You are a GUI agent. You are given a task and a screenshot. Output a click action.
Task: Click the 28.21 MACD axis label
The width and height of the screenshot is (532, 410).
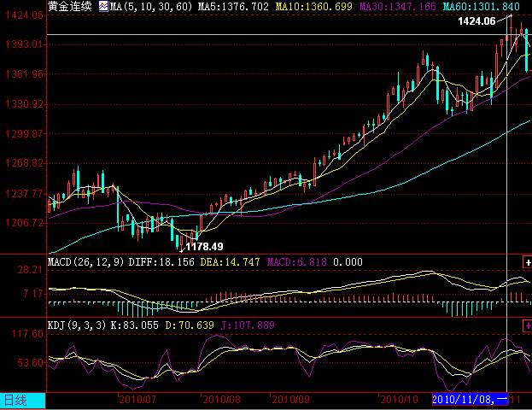tap(30, 270)
